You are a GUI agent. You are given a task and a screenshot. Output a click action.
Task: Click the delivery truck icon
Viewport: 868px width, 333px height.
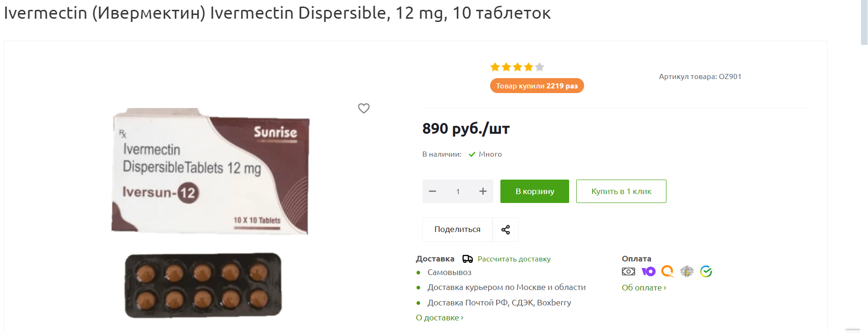pos(468,259)
